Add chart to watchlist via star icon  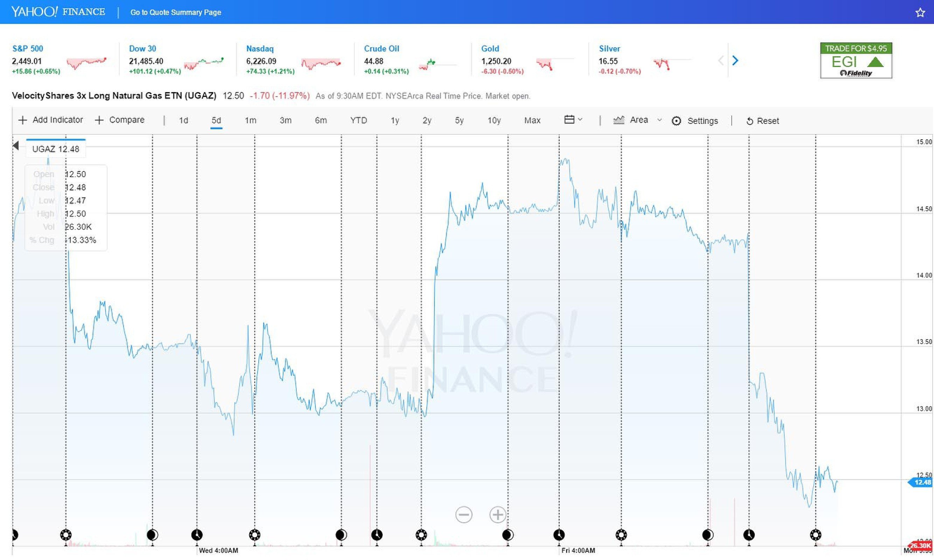point(920,13)
